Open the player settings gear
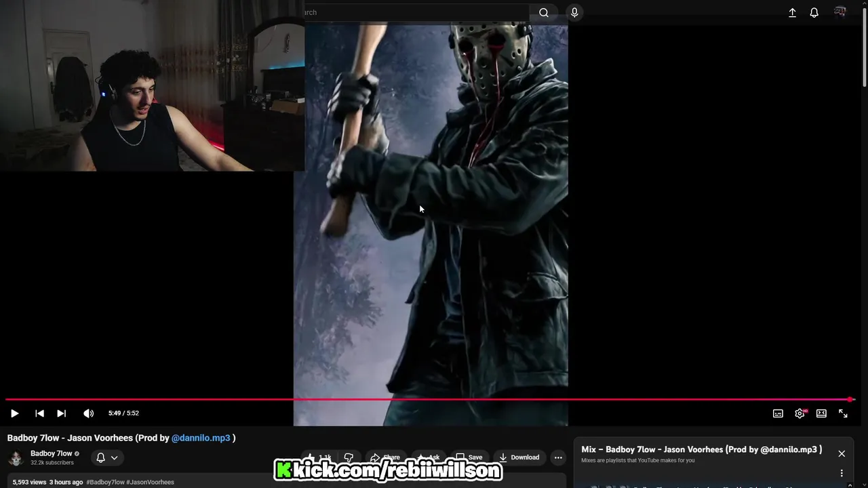The image size is (868, 488). point(800,413)
